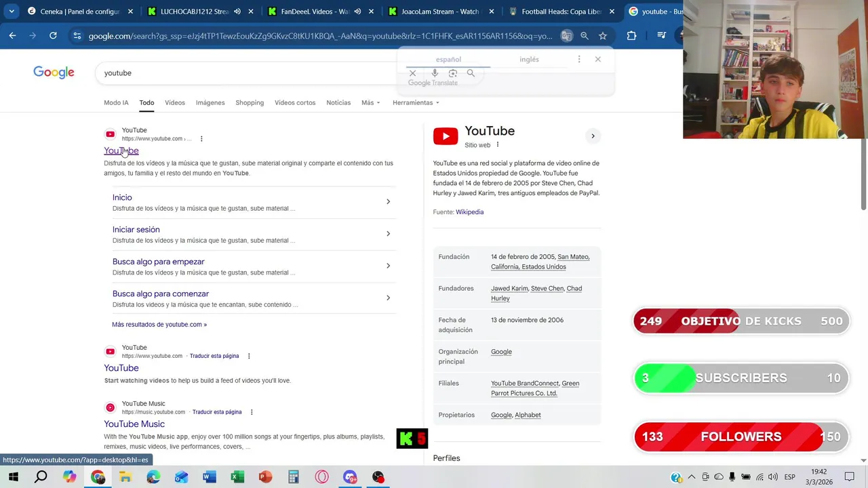The image size is (868, 488).
Task: Expand the Más menu dropdown
Action: 371,102
